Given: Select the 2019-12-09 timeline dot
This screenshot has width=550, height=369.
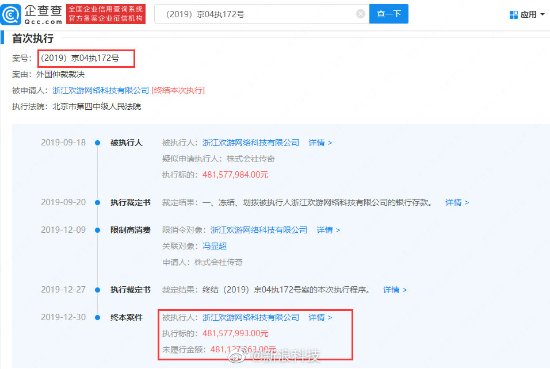Looking at the screenshot, I should tap(98, 230).
